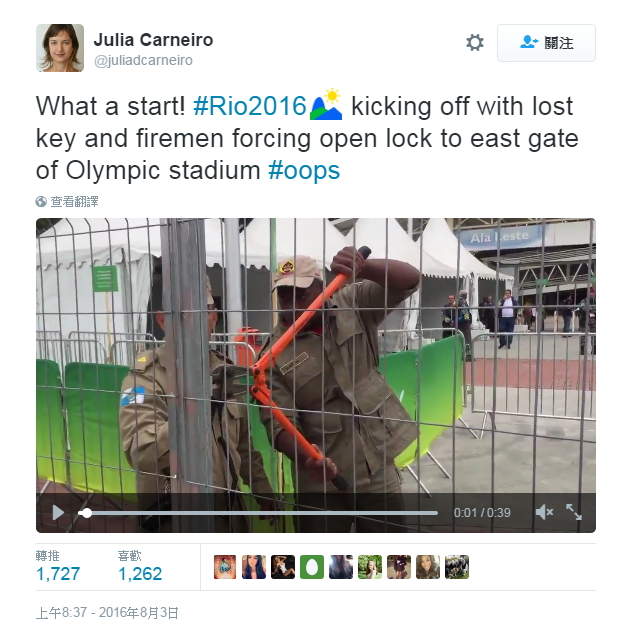Image resolution: width=630 pixels, height=630 pixels.
Task: Open the #oops hashtag
Action: (x=304, y=170)
